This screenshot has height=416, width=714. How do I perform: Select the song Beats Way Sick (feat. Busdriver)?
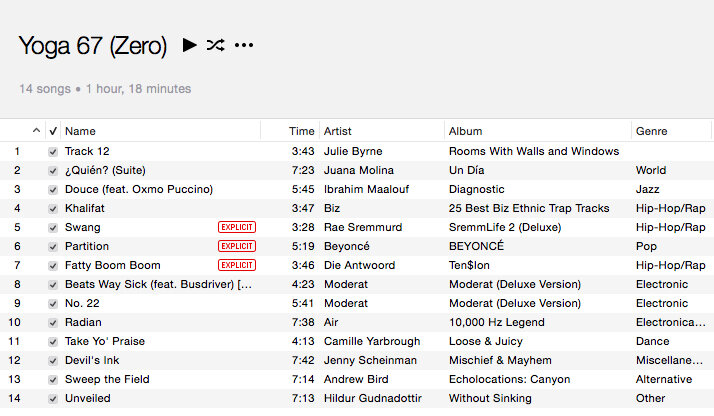pyautogui.click(x=158, y=284)
